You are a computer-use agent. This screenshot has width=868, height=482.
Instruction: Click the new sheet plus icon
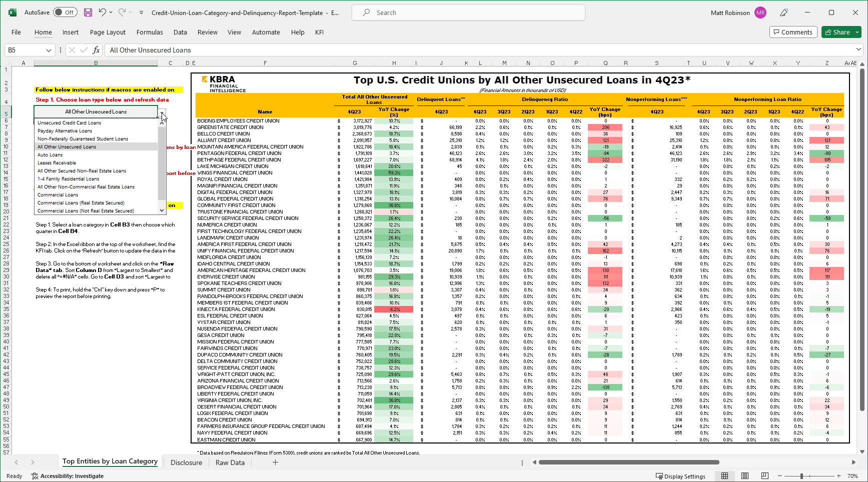[x=275, y=462]
